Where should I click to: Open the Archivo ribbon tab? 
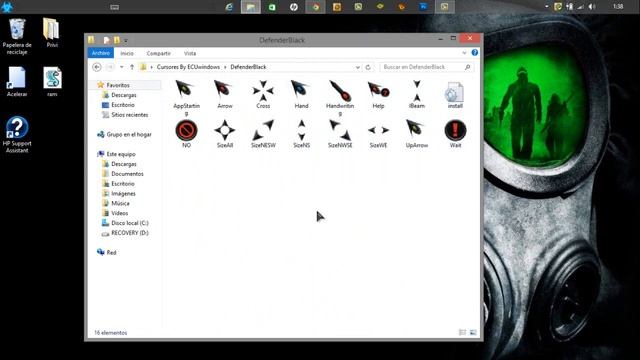tap(100, 53)
